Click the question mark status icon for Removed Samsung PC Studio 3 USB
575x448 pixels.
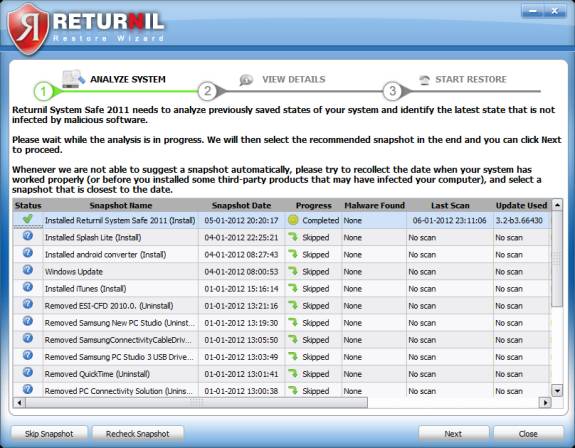coord(28,355)
